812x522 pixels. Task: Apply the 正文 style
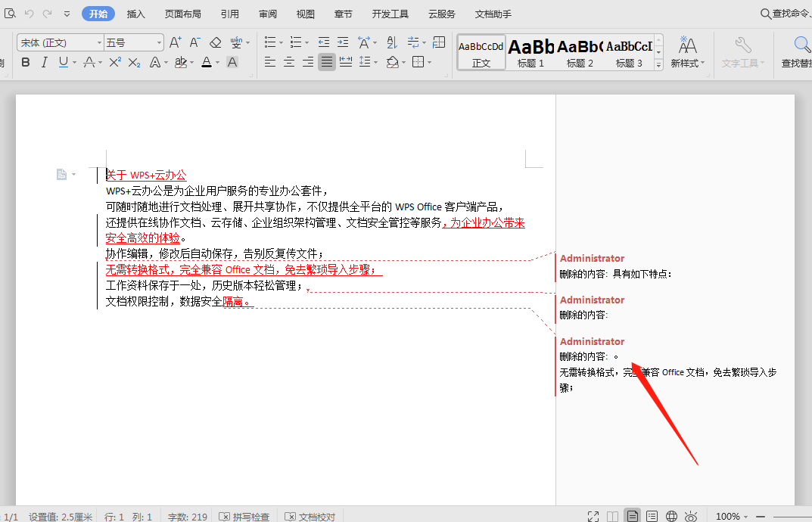(x=481, y=52)
